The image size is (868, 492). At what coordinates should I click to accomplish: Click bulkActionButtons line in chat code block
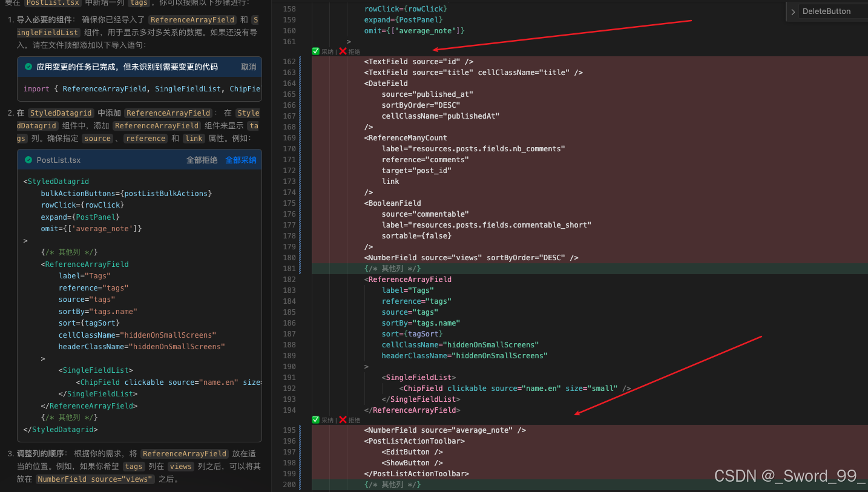127,193
